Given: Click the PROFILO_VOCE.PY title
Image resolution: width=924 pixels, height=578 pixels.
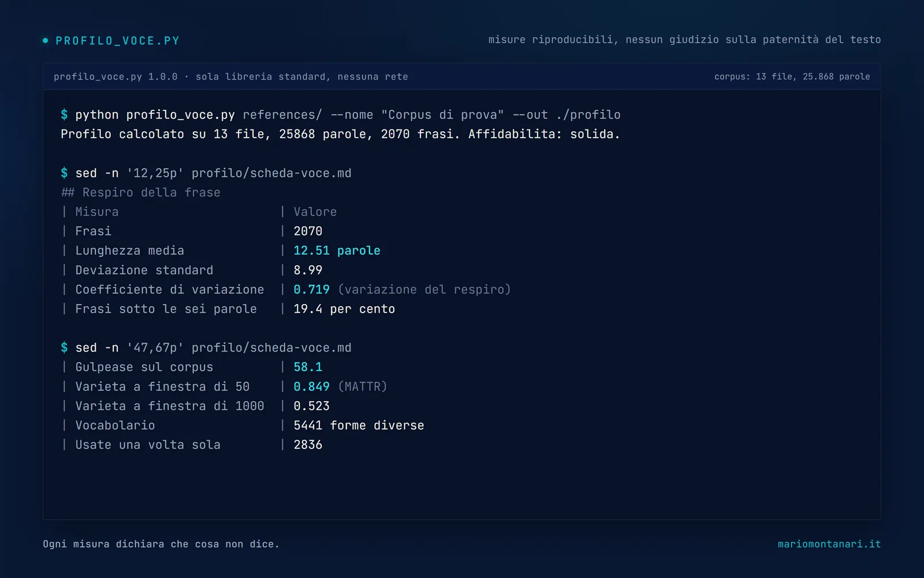Looking at the screenshot, I should coord(118,41).
